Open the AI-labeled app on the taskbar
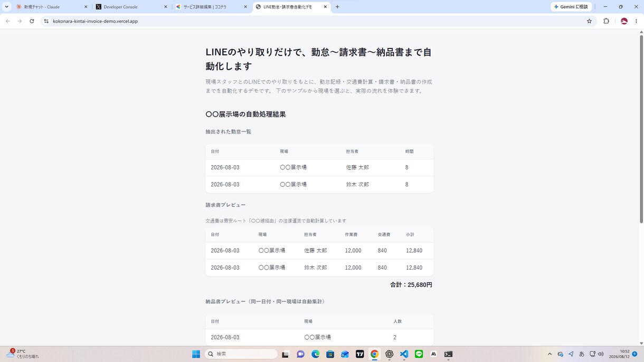 (x=433, y=354)
